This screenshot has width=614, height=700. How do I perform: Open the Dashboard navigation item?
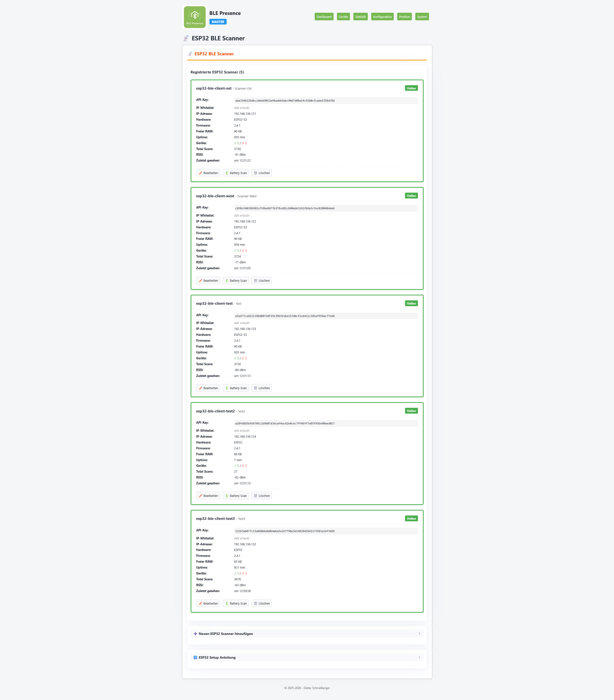pos(324,16)
